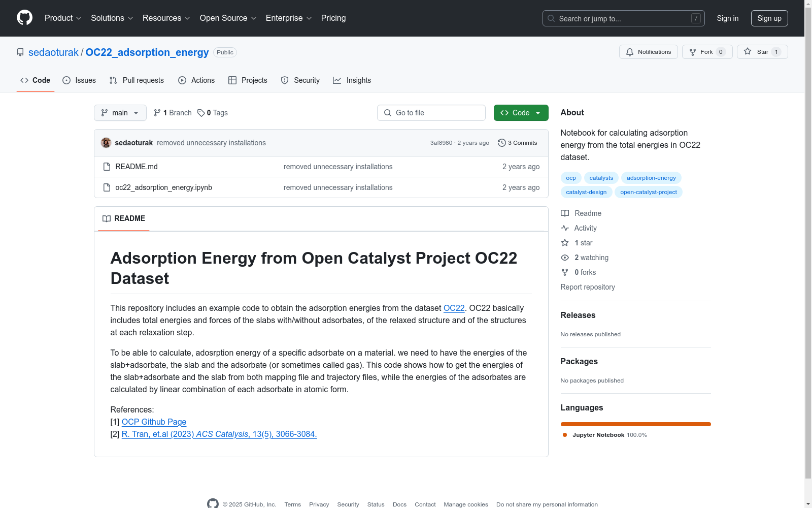
Task: Open the Pull requests tab
Action: coord(137,80)
